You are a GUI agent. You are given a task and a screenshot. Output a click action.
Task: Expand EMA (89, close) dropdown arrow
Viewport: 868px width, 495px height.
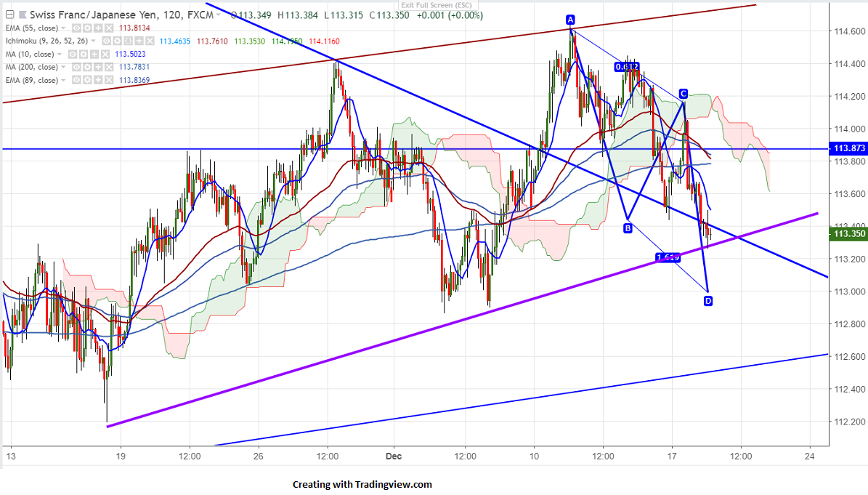tap(63, 80)
